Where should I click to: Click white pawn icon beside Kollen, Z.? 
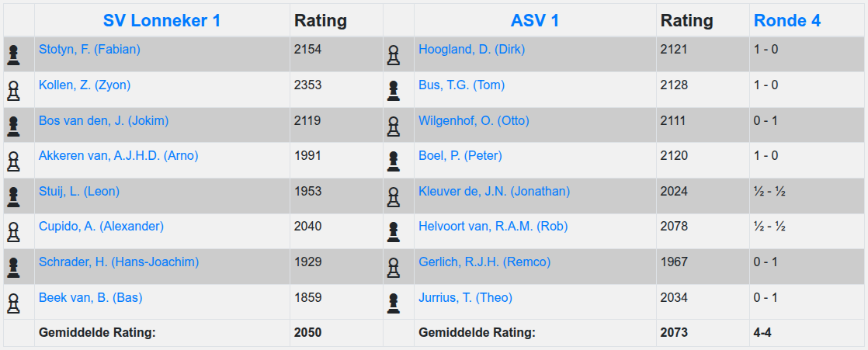pyautogui.click(x=13, y=91)
